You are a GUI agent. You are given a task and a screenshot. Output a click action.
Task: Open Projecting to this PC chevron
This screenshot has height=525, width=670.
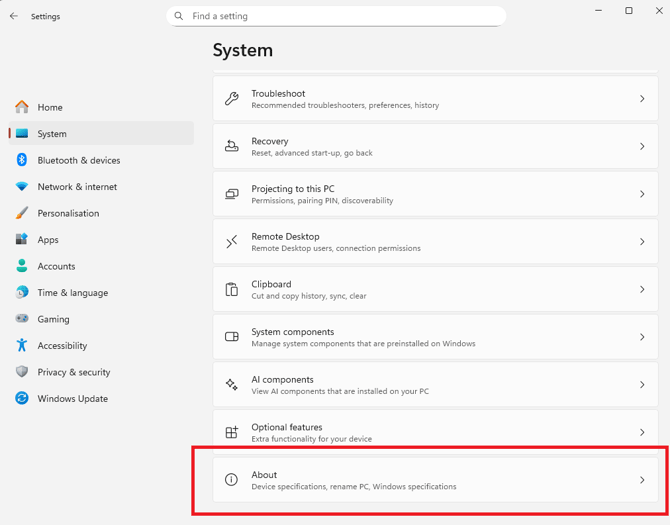tap(642, 194)
